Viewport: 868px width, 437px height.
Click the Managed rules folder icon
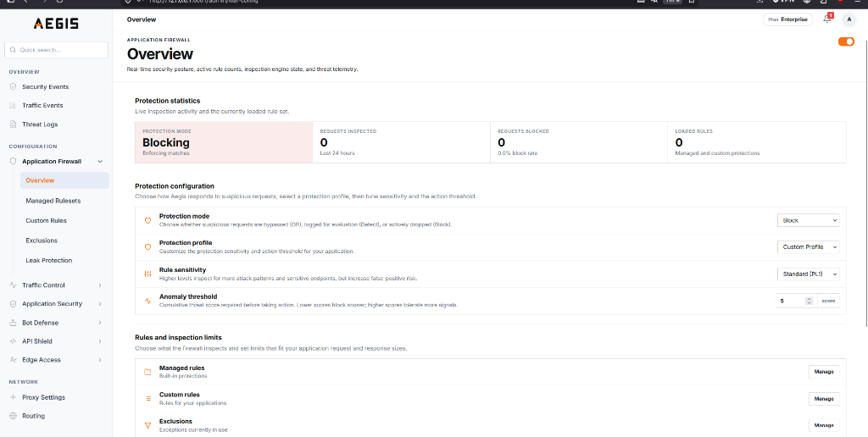(147, 372)
